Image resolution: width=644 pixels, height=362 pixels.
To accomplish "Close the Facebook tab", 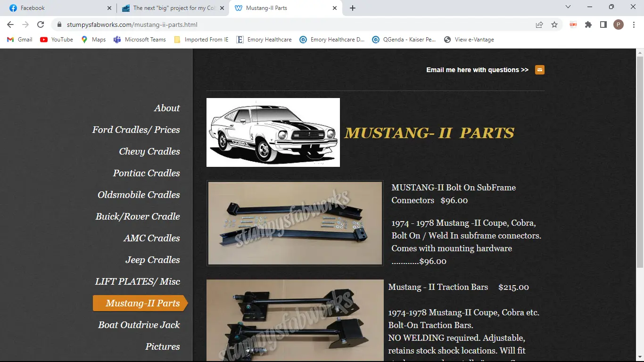I will 109,8.
